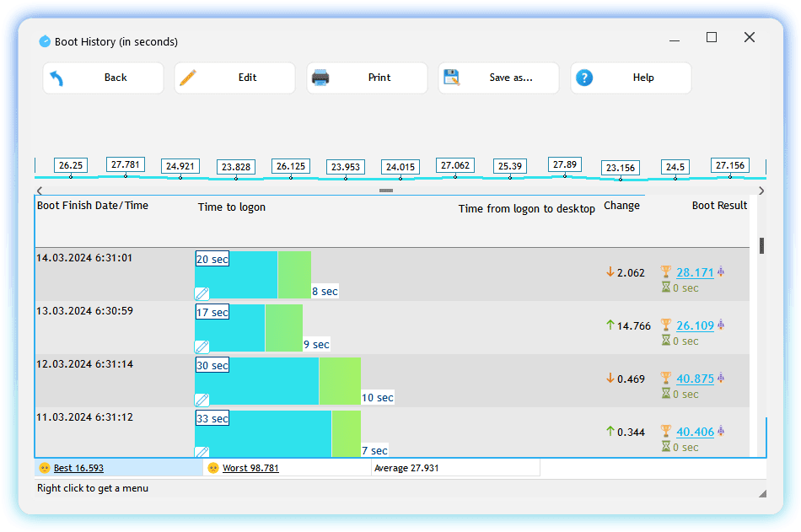Click the Worst 98.781 link
Screen dimensions: 801x532
pyautogui.click(x=250, y=468)
